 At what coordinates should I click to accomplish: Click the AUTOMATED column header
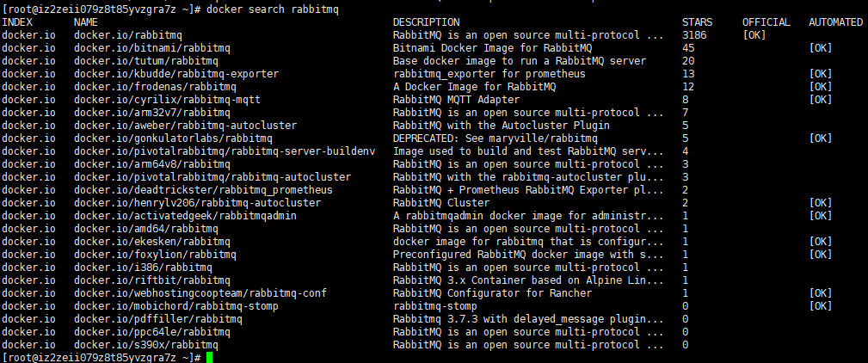pos(835,22)
